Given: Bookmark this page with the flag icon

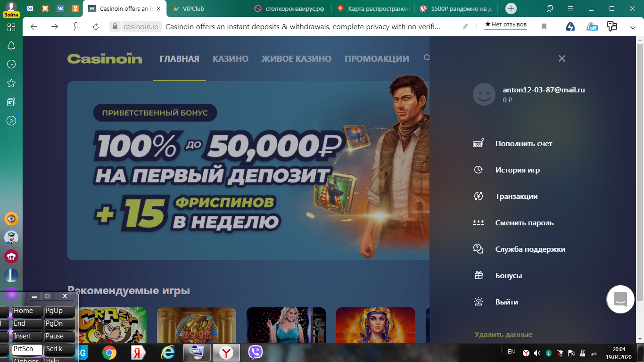Looking at the screenshot, I should pos(544,27).
